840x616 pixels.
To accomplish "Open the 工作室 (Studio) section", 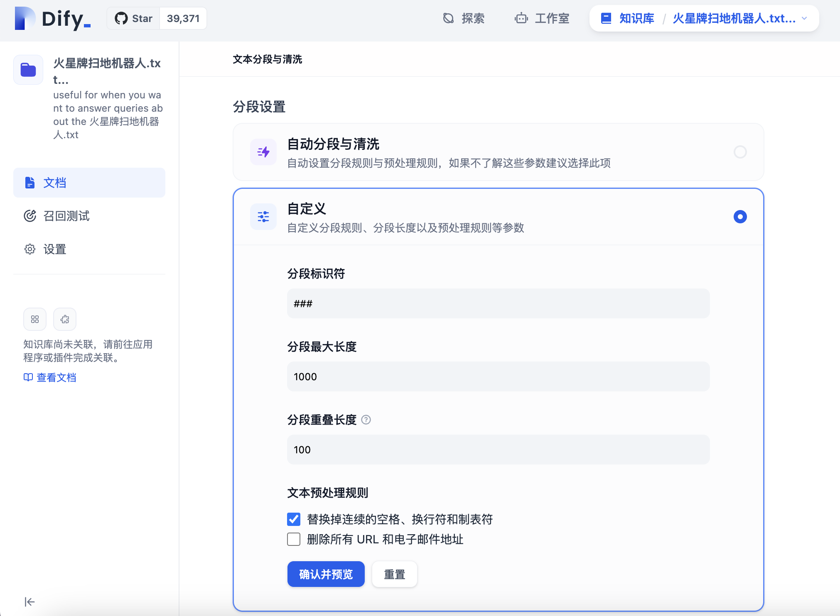I will click(542, 18).
